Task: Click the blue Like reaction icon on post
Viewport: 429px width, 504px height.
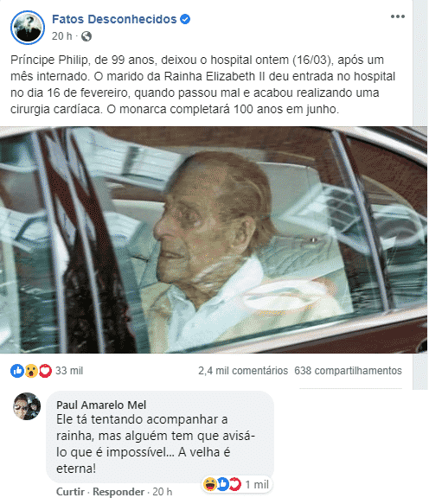Action: point(17,371)
